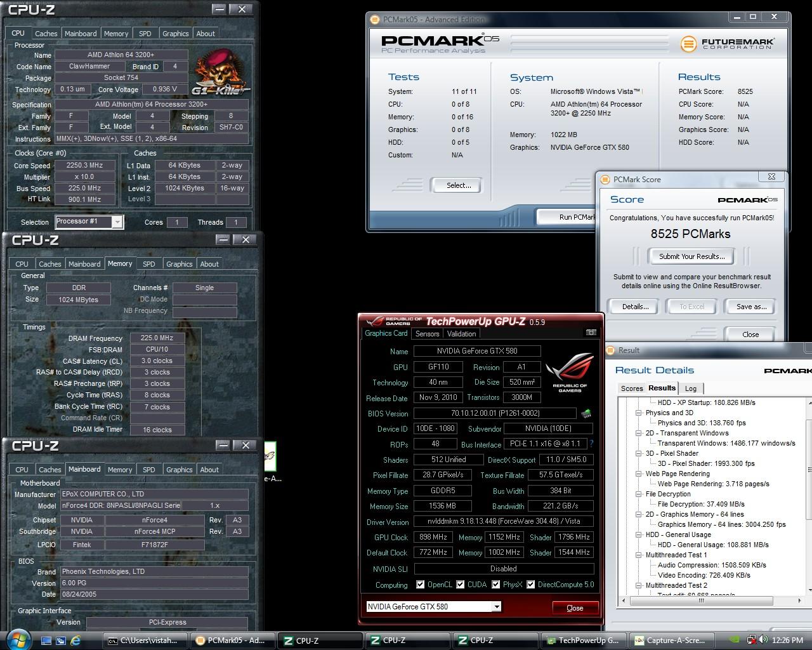Collapse the 2D - Transparent Windows node
Screen dimensions: 812x650
(639, 433)
